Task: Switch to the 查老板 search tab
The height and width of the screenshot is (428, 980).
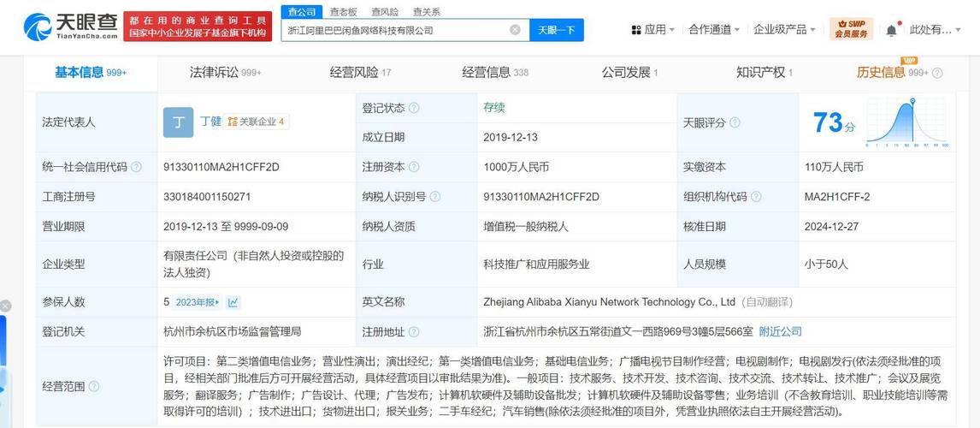Action: tap(343, 12)
